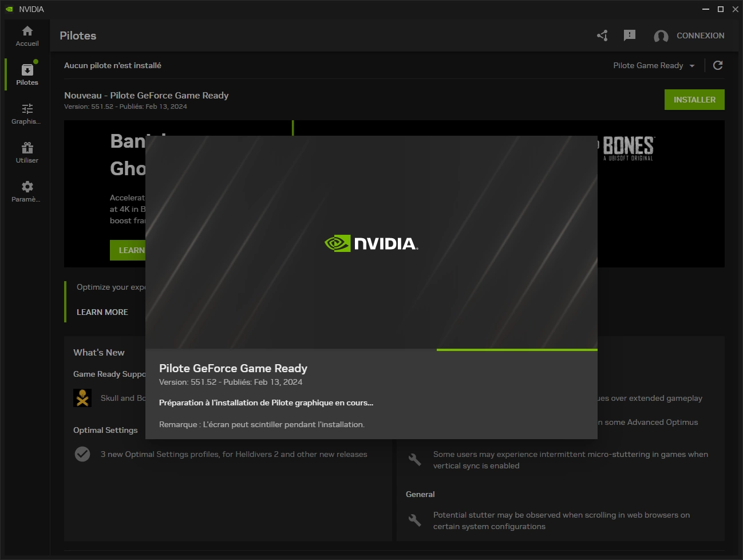Click 'Pilote GeForce Game Ready' dialog title

[233, 368]
